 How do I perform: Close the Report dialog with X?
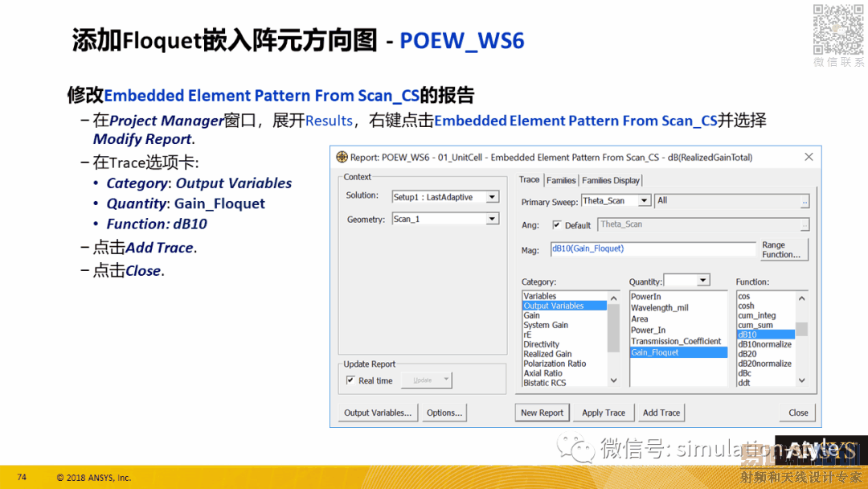809,158
